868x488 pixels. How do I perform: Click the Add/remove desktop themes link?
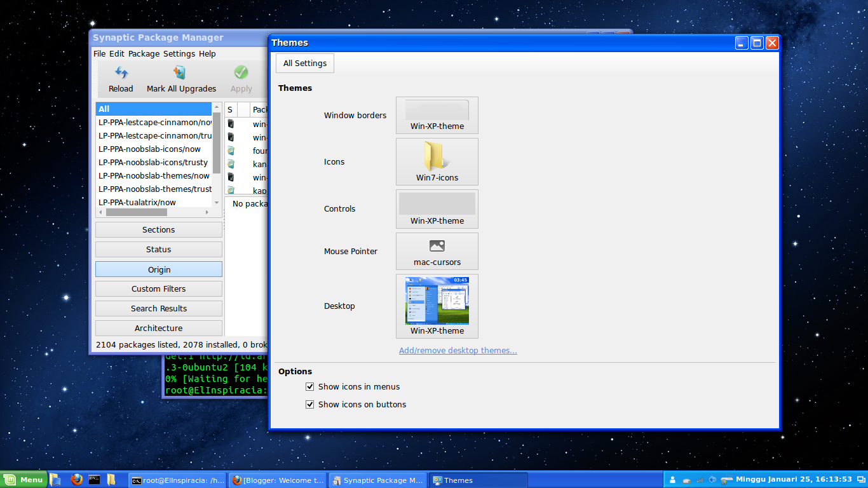coord(458,350)
